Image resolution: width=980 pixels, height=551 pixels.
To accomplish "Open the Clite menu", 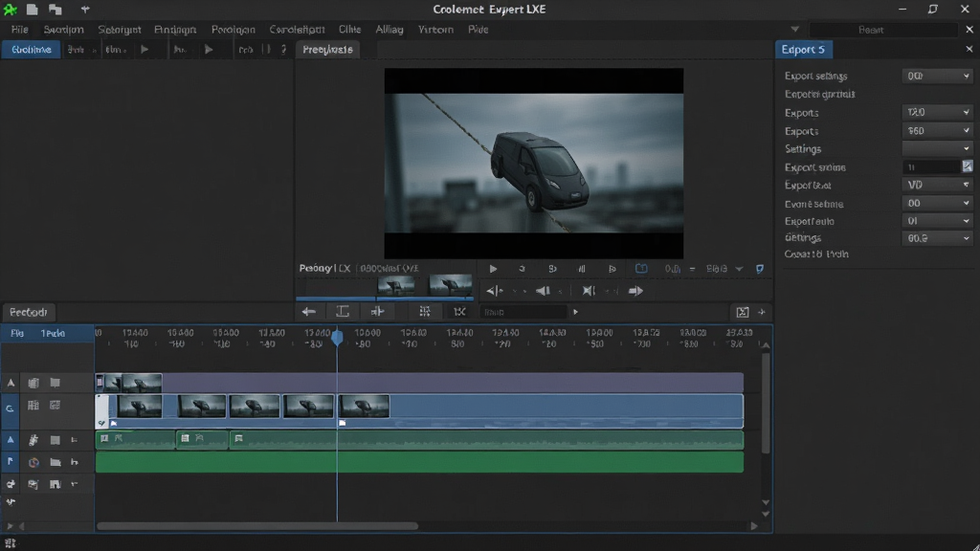I will point(350,30).
